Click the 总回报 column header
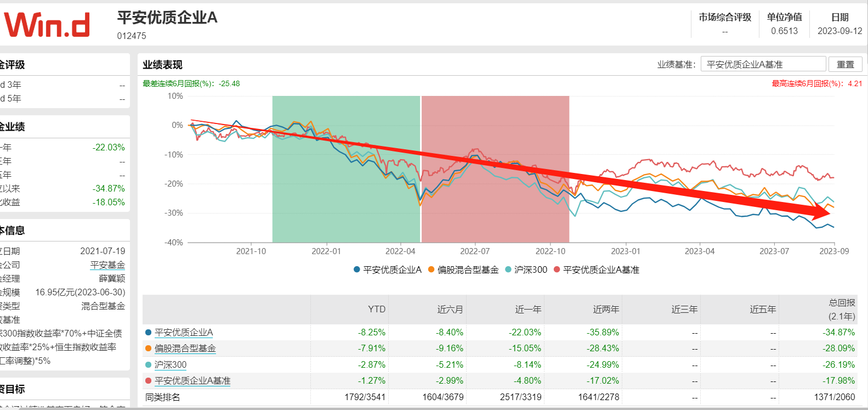Screen dimensions: 868x410 [842, 310]
